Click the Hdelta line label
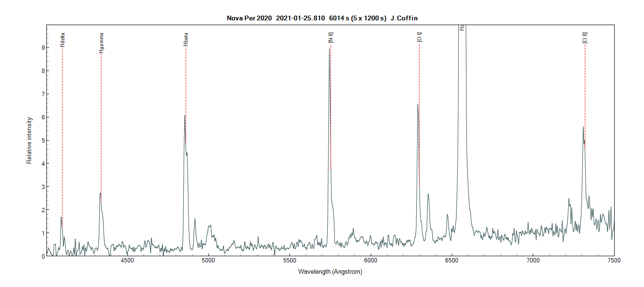 click(x=63, y=39)
